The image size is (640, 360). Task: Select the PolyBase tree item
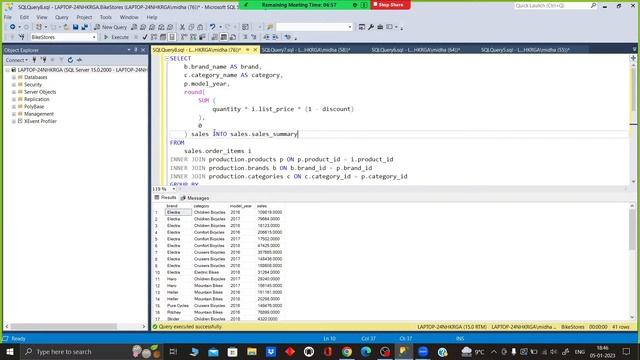pos(34,107)
